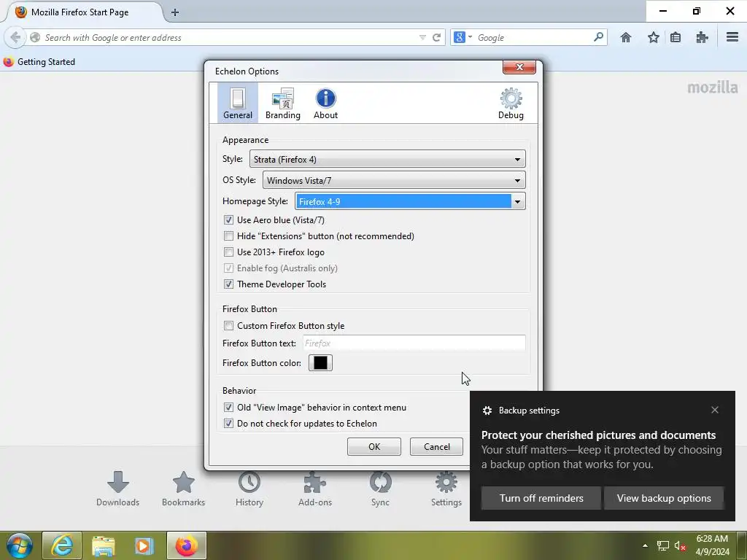The width and height of the screenshot is (747, 560).
Task: Open the Google search engine selector
Action: (462, 37)
